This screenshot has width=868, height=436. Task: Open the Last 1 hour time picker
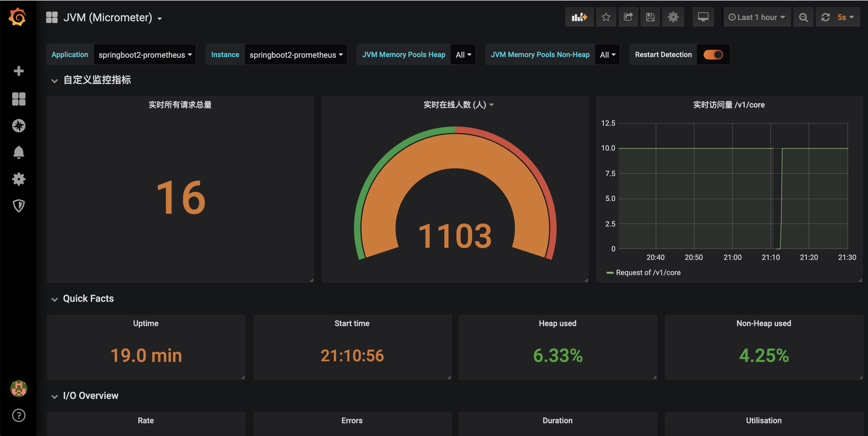click(757, 17)
